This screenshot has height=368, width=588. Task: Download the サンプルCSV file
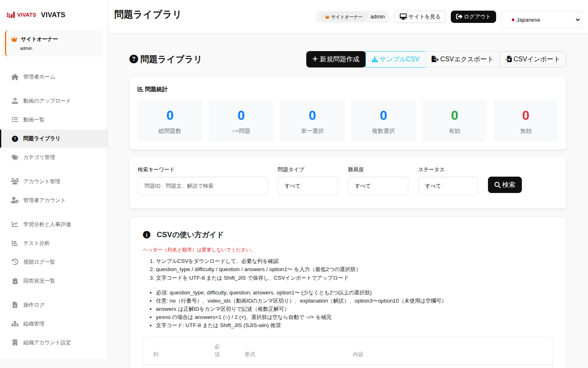tap(395, 59)
